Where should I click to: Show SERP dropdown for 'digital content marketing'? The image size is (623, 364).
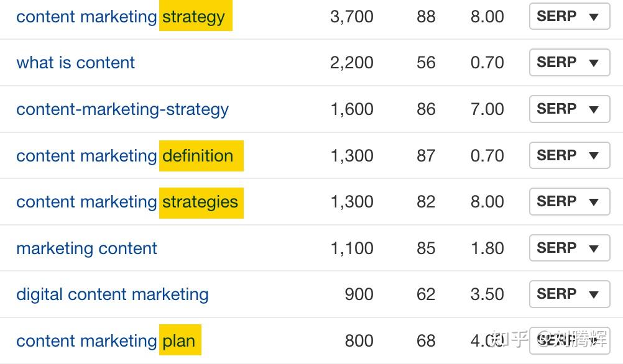[x=569, y=294]
